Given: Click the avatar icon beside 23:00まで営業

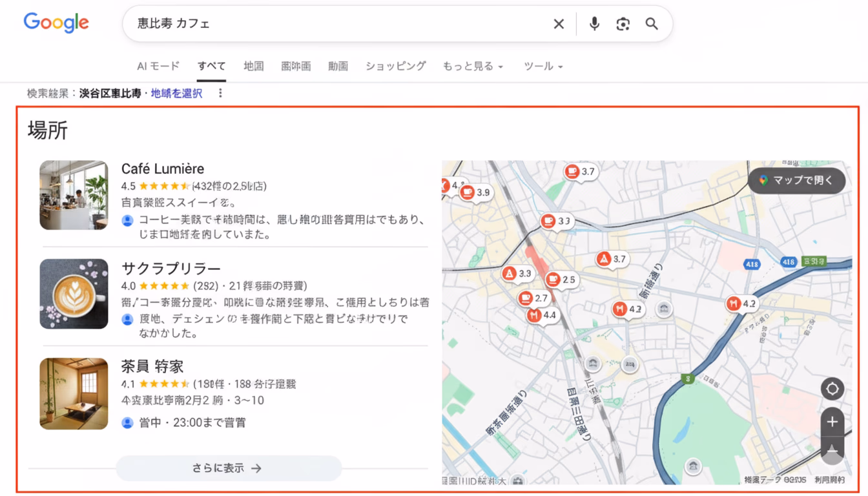Looking at the screenshot, I should click(x=127, y=422).
